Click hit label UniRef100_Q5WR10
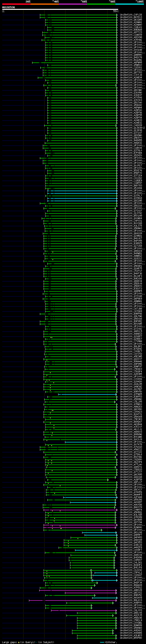This screenshot has width=146, height=644. point(131,65)
